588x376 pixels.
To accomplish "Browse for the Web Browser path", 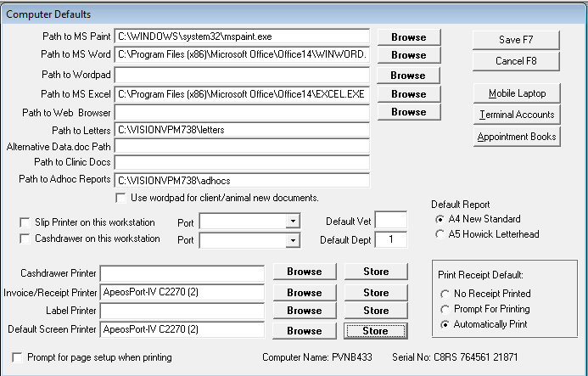I will pos(409,112).
